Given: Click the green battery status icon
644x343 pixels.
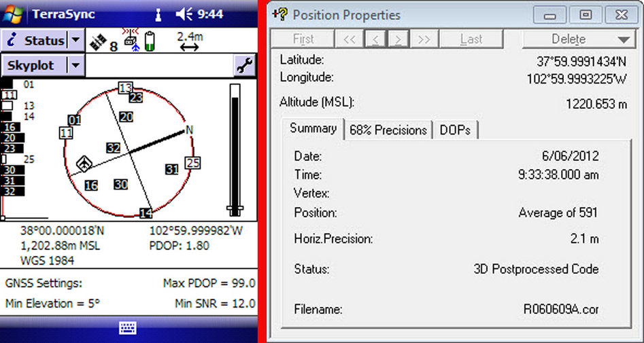Looking at the screenshot, I should tap(150, 41).
